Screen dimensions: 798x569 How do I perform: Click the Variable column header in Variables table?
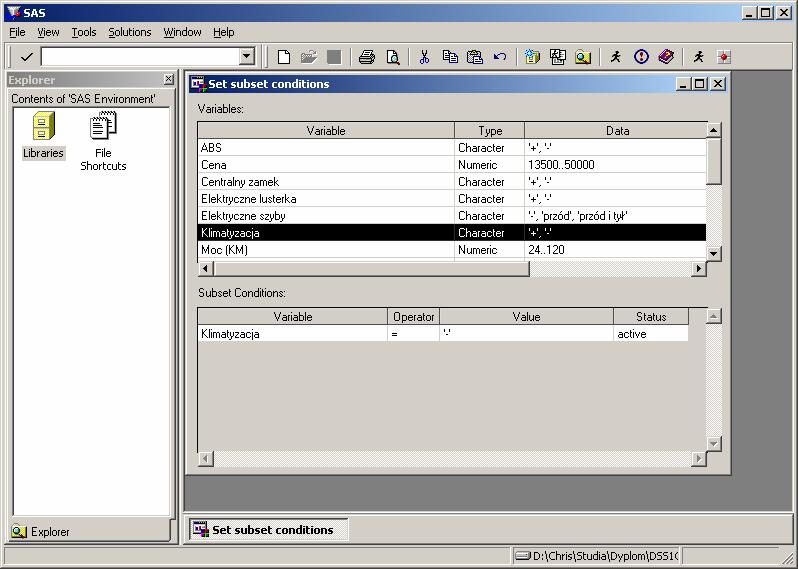tap(326, 131)
